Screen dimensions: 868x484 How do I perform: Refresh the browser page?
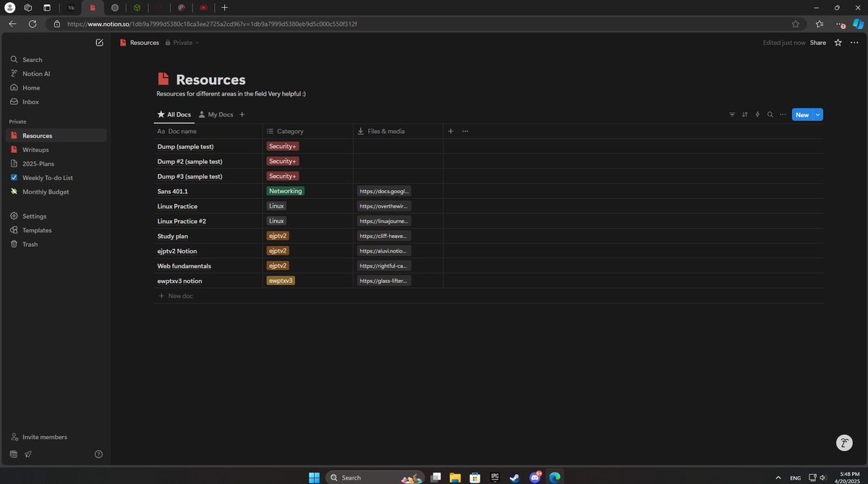coord(33,24)
